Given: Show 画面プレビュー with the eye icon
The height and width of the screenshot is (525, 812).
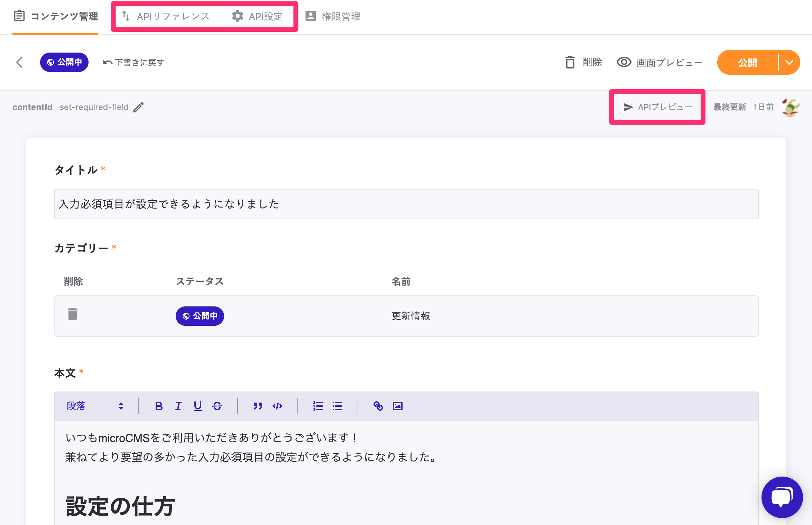Looking at the screenshot, I should [659, 63].
